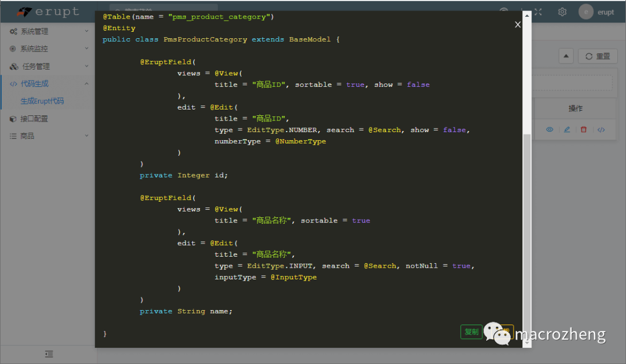View row details with eye icon
Image resolution: width=626 pixels, height=364 pixels.
tap(549, 129)
